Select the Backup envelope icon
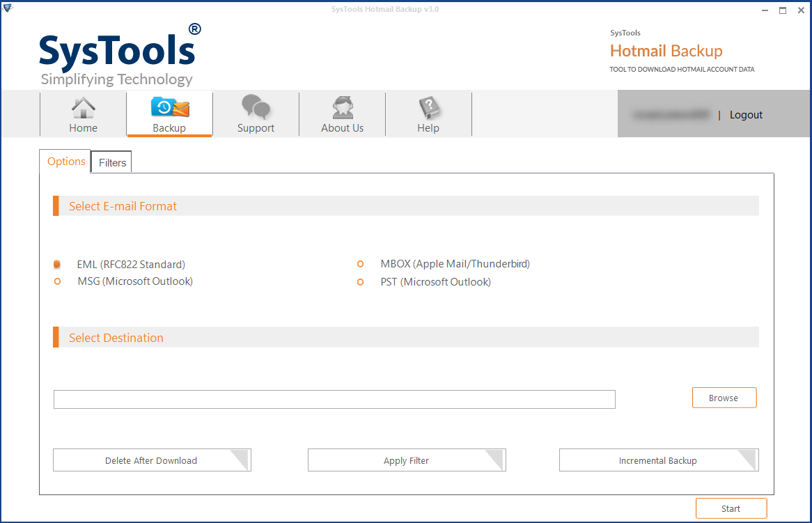The width and height of the screenshot is (812, 523). 169,108
